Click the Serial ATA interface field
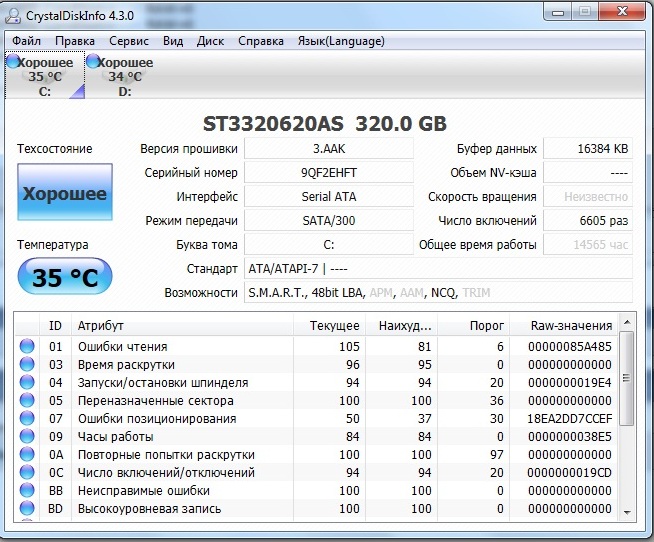 [x=329, y=197]
